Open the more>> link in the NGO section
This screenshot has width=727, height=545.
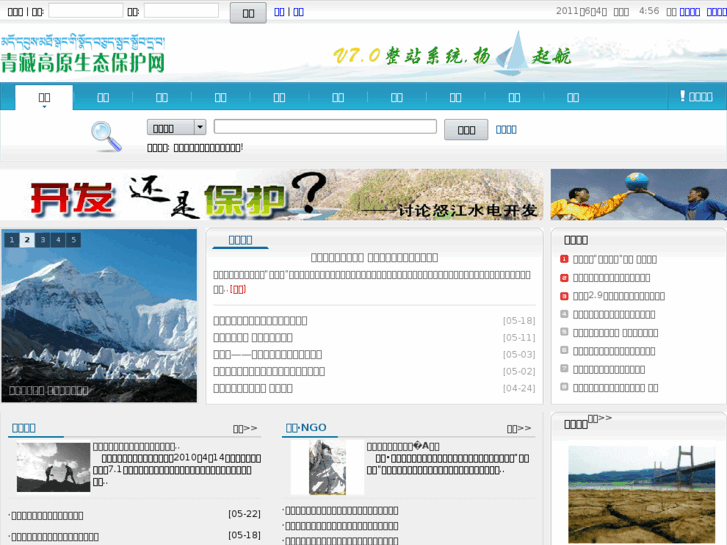[x=518, y=429]
